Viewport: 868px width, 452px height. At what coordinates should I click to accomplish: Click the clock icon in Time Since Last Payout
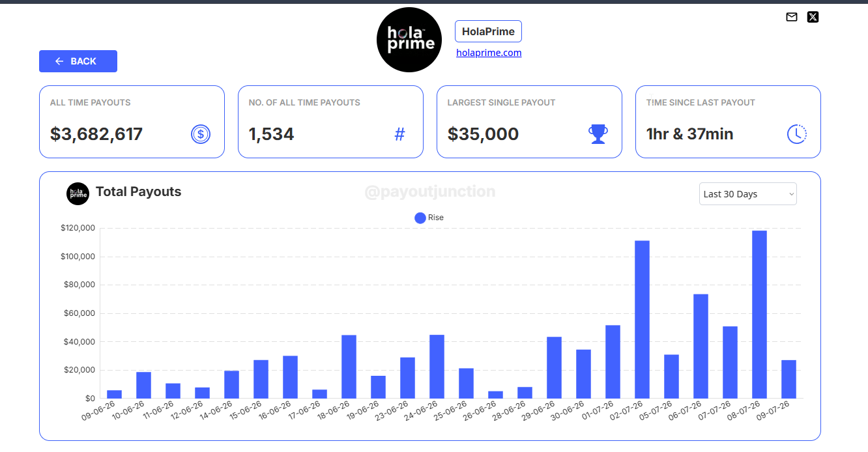click(797, 134)
